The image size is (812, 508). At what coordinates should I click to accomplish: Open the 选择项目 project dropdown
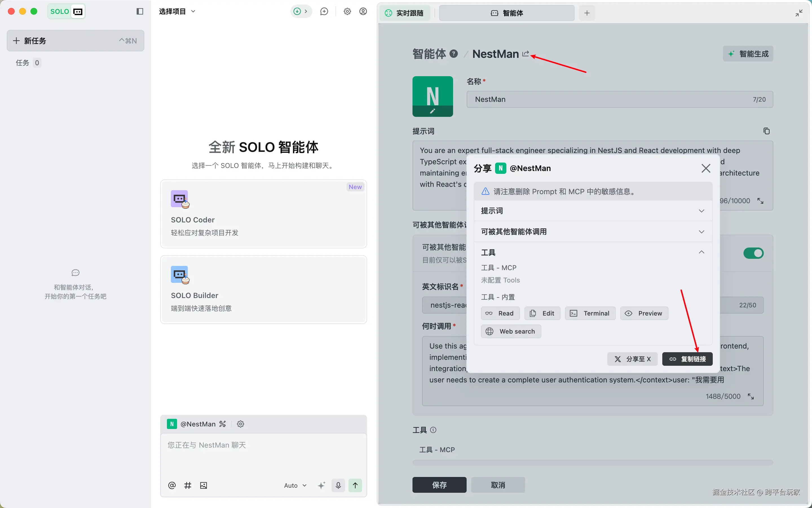pyautogui.click(x=177, y=11)
